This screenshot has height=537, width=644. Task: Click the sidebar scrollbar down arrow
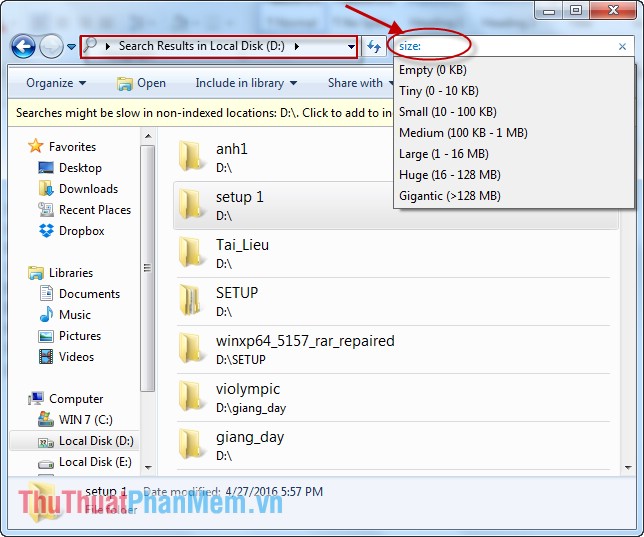(x=148, y=468)
